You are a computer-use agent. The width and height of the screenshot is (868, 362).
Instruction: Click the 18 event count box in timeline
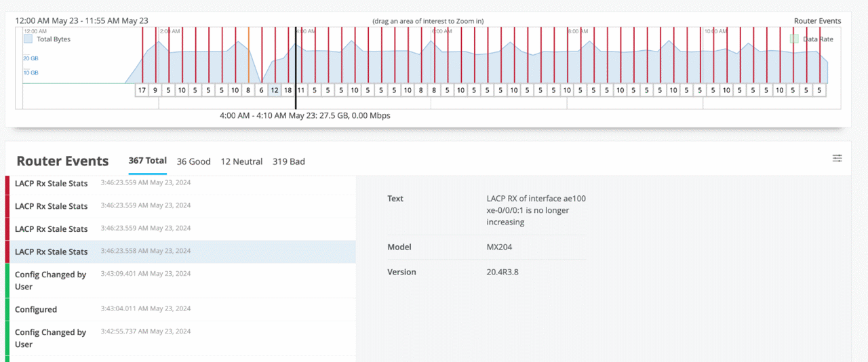coord(288,90)
